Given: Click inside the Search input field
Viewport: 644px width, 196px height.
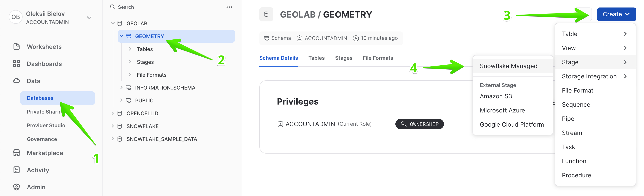Looking at the screenshot, I should (138, 7).
